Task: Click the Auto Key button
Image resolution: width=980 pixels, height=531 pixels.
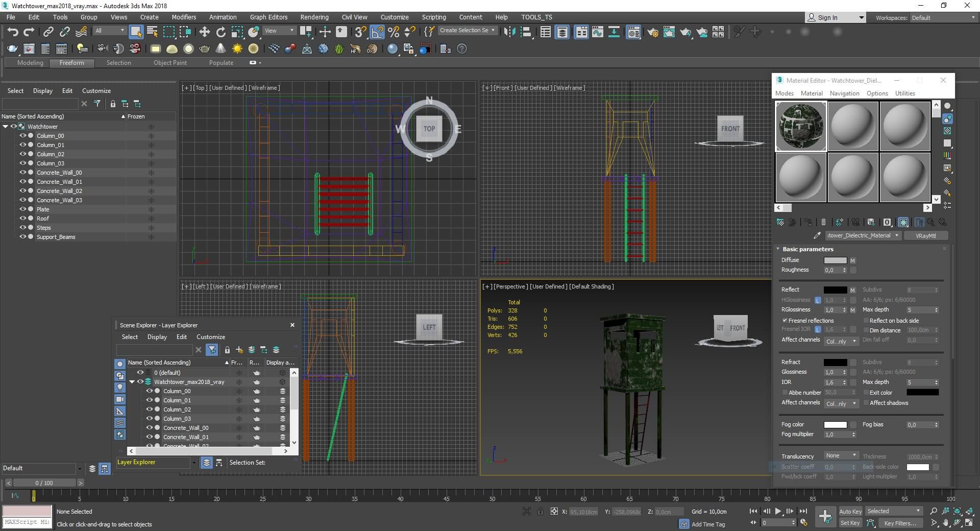Action: (850, 511)
